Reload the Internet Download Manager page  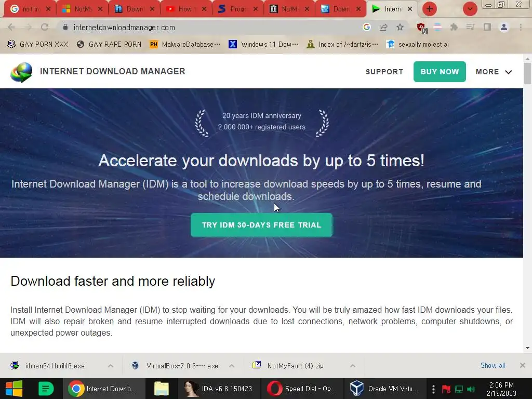pyautogui.click(x=45, y=27)
